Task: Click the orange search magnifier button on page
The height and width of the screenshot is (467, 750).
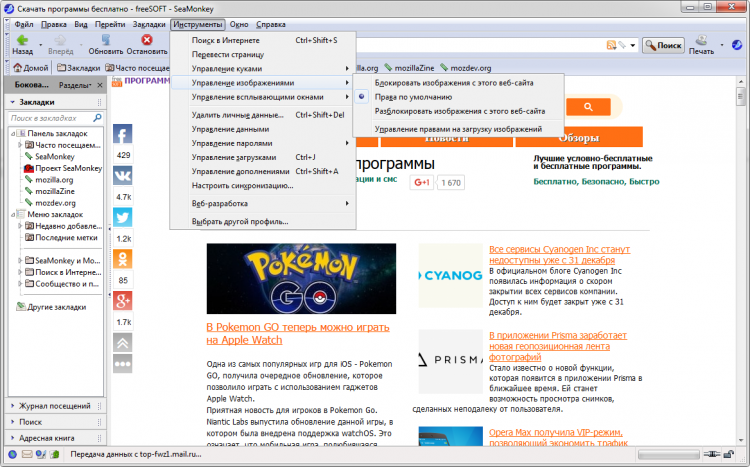Action: coord(588,107)
